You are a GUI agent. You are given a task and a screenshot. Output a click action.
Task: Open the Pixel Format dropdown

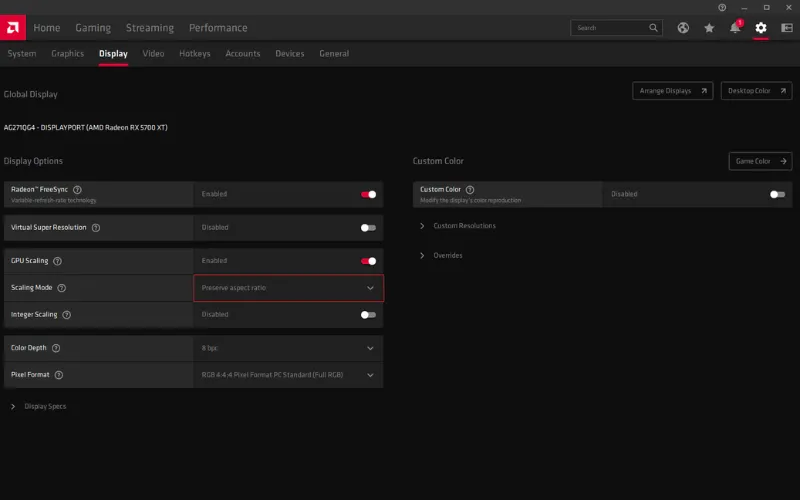[x=288, y=375]
